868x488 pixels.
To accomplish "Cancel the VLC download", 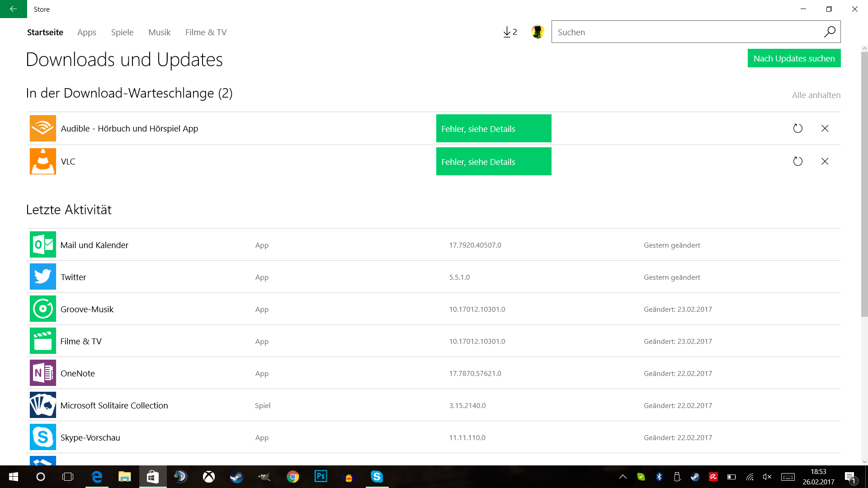I will [825, 161].
